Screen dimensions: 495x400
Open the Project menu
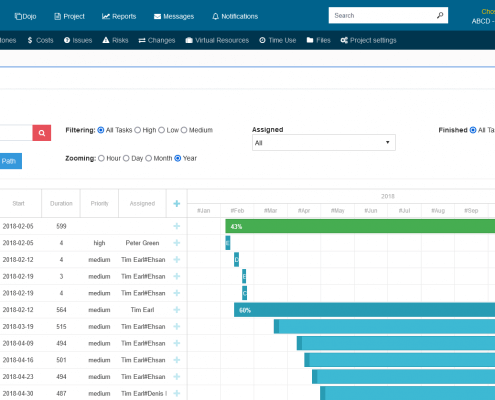[x=69, y=16]
